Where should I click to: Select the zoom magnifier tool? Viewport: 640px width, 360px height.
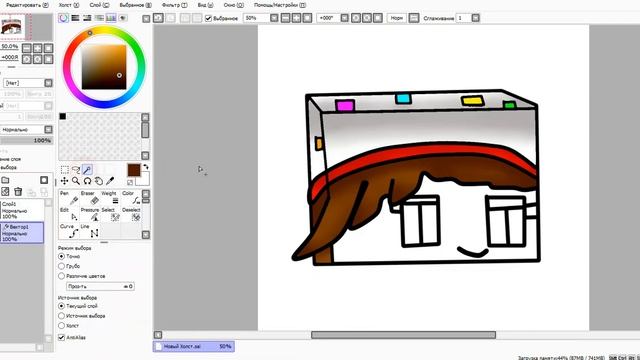76,181
